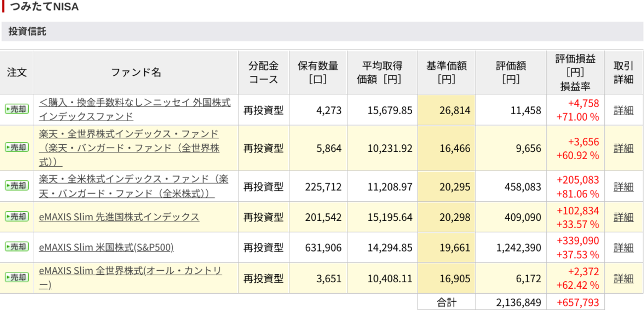
Task: Open 楽天・全世界株式インデックス・ファンド link
Action: (129, 148)
